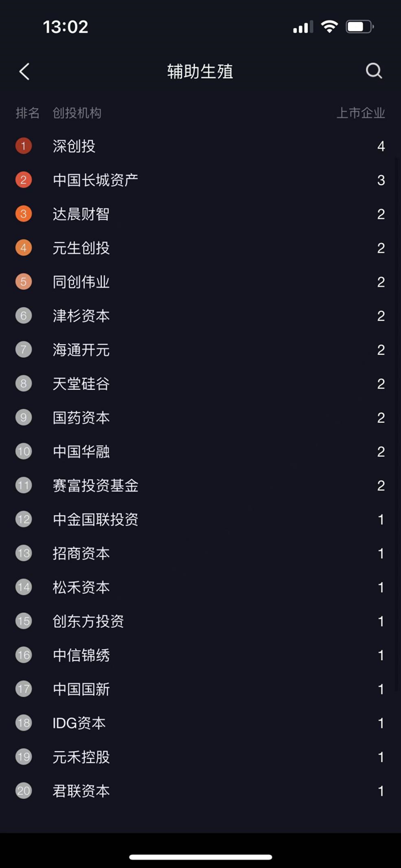The image size is (401, 868).
Task: Tap listed company count for 中国华融
Action: [x=381, y=452]
